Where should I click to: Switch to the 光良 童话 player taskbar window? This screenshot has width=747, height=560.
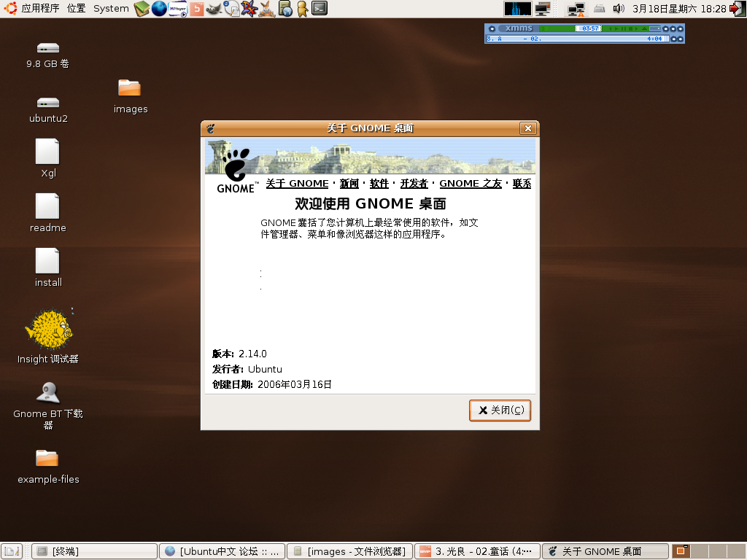(477, 551)
